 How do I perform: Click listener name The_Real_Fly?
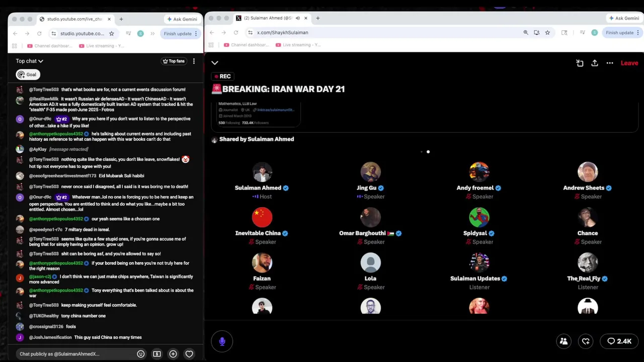point(584,279)
